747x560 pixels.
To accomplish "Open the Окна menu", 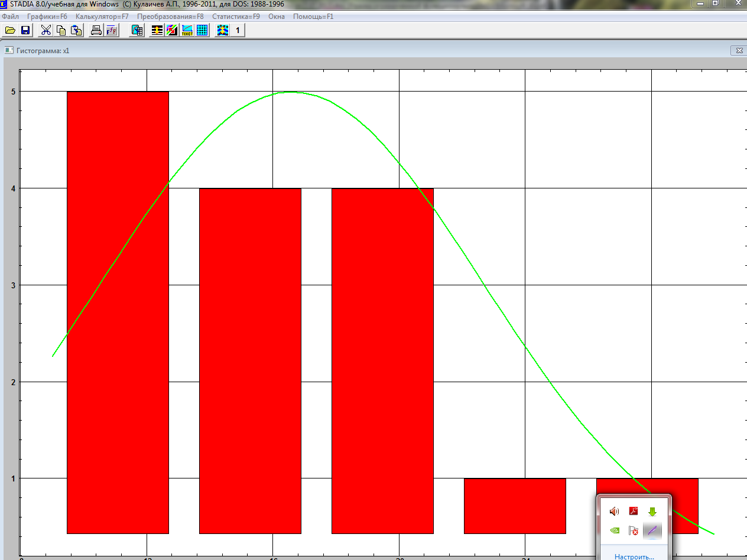I will pos(277,17).
